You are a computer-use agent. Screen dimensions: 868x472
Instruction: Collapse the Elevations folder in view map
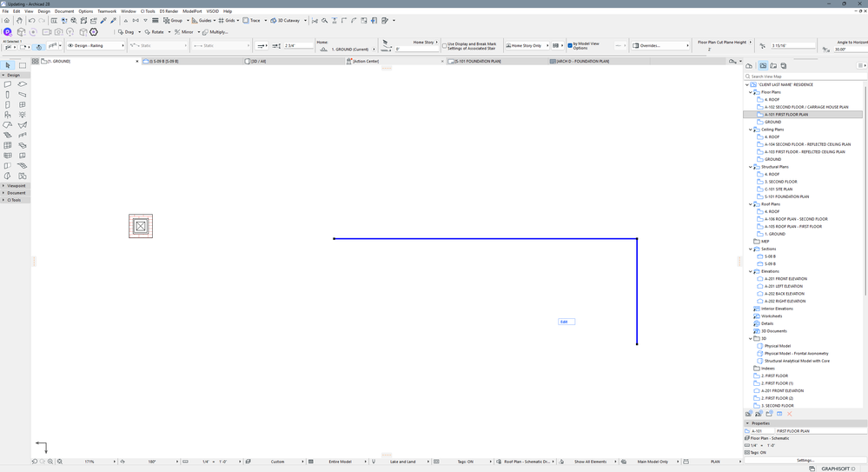tap(751, 271)
